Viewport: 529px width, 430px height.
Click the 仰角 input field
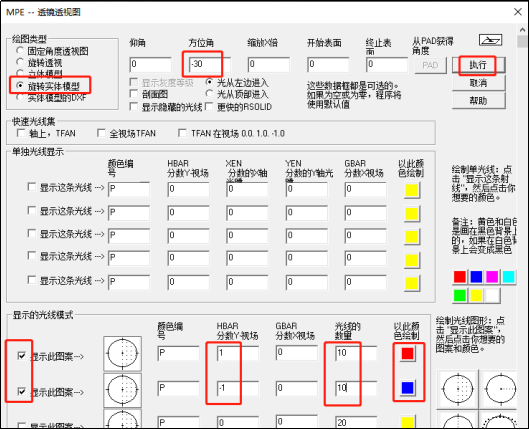tap(150, 64)
